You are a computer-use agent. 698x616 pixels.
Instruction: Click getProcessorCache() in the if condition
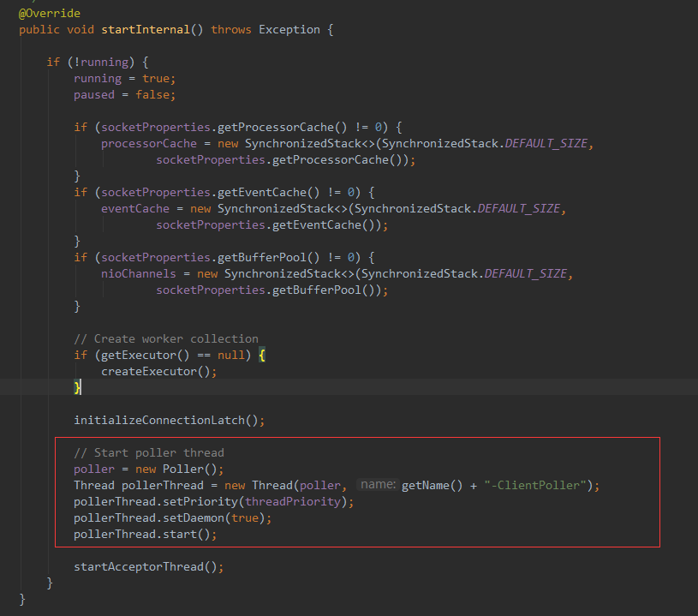(283, 128)
